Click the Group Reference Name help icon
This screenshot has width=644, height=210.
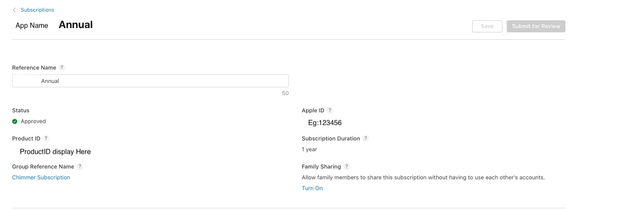click(x=80, y=167)
